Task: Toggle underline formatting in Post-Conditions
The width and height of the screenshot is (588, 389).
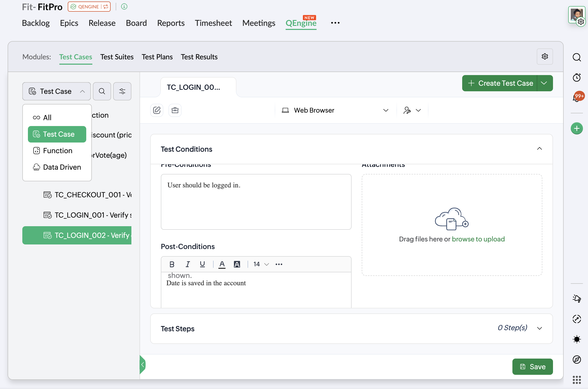Action: point(202,264)
